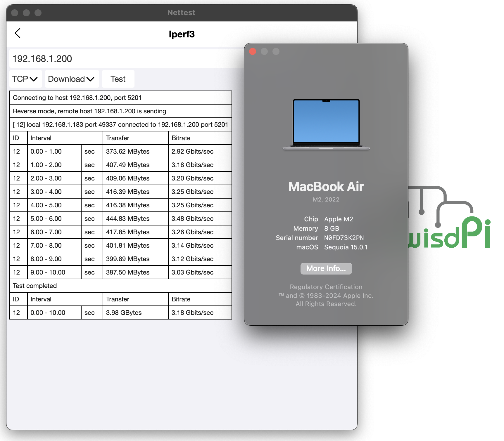Select the serial number N0FD73K2PN
The image size is (504, 441).
click(x=344, y=238)
